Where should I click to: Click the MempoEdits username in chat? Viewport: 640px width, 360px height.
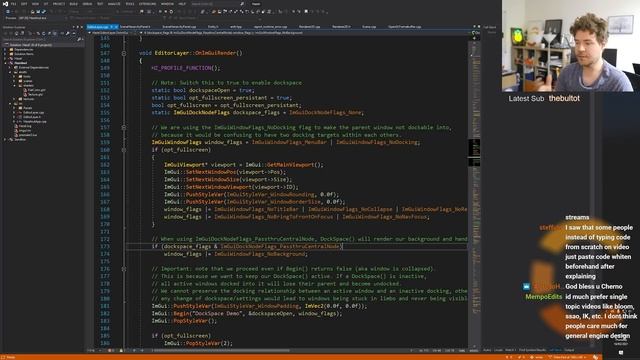coord(544,297)
